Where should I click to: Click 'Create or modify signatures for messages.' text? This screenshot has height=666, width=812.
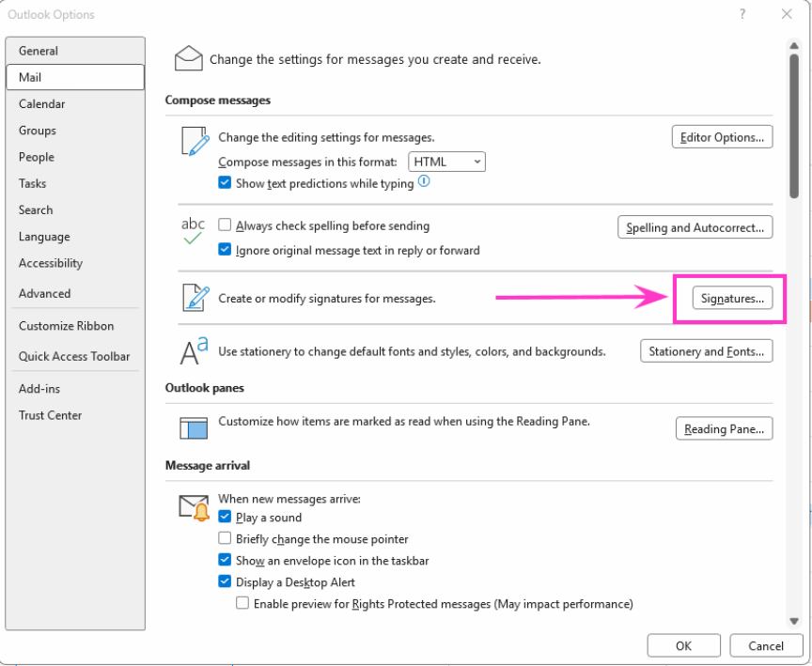pos(327,299)
